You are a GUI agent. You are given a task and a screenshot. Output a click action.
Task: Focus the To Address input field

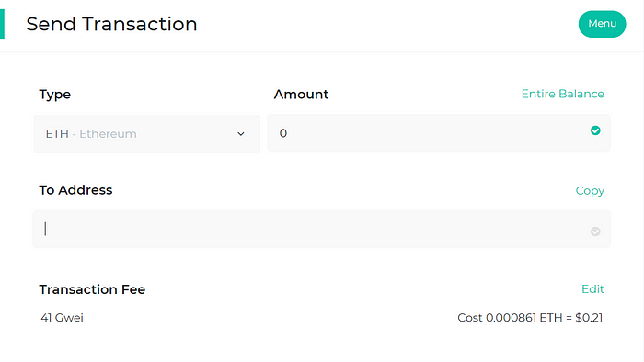tap(322, 229)
